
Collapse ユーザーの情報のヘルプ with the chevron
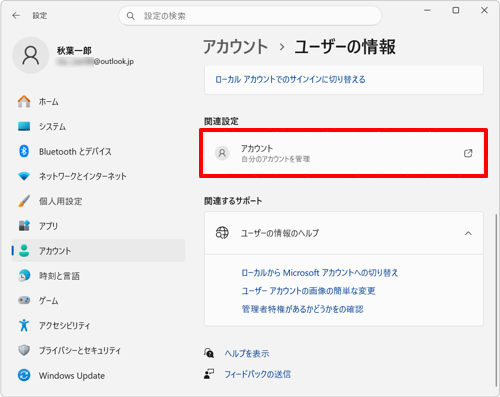468,233
